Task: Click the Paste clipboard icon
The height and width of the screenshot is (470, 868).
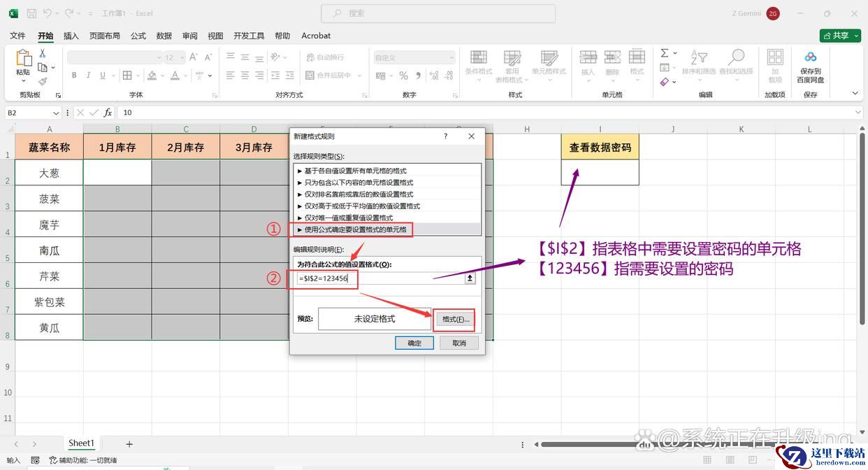Action: (x=23, y=59)
